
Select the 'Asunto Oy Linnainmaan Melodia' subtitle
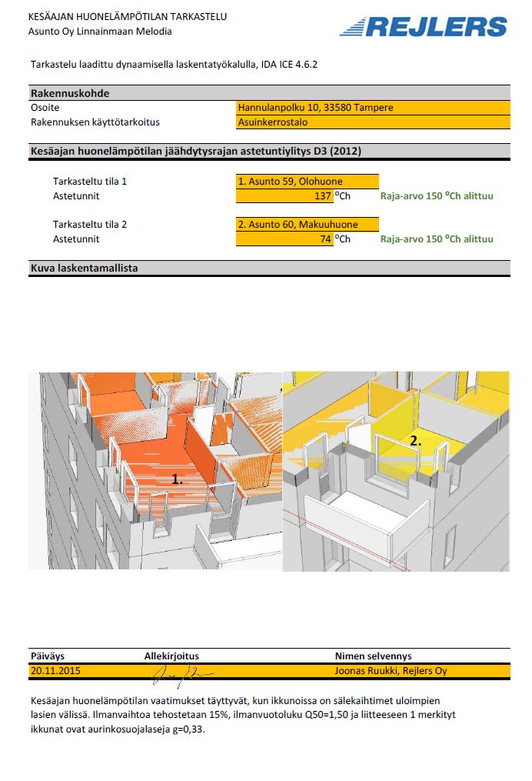(100, 31)
